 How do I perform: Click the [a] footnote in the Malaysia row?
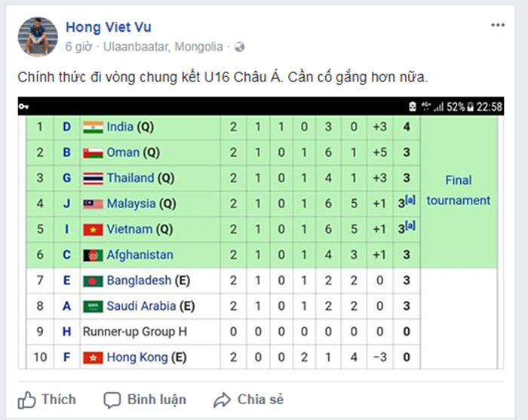410,200
